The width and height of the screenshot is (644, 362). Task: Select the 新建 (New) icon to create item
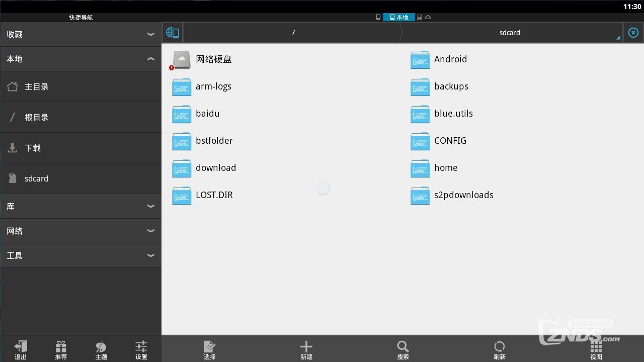[306, 349]
